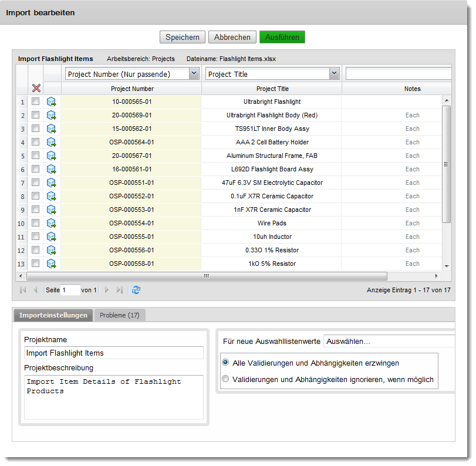476x466 pixels.
Task: Open the Importeinstellungen tab
Action: pyautogui.click(x=53, y=315)
